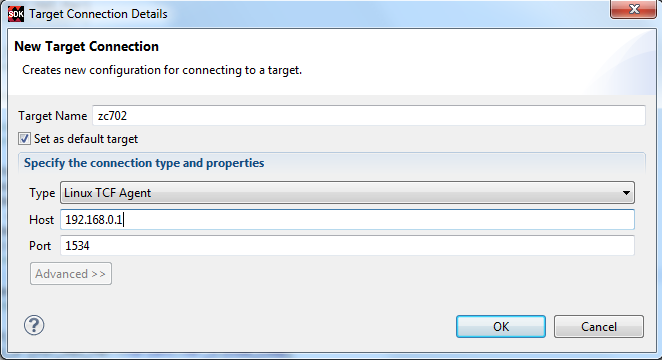662x360 pixels.
Task: Uncheck the Set as default target checkbox
Action: pos(24,139)
